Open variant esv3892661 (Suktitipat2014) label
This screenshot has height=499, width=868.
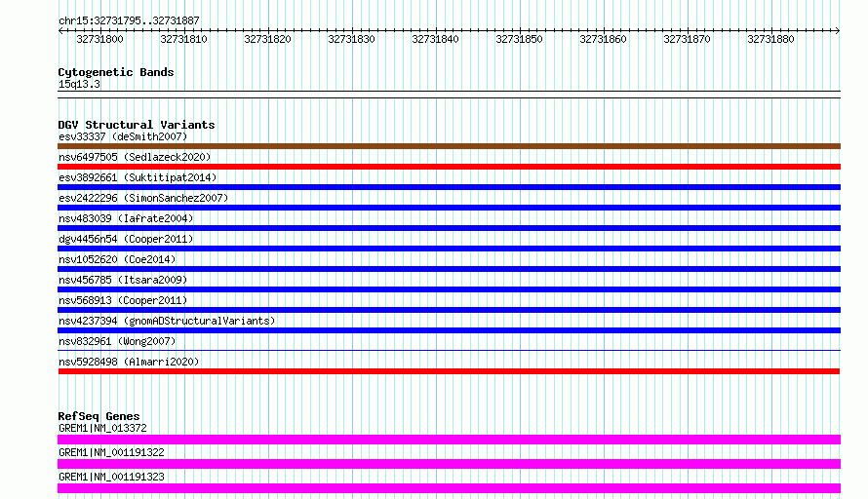point(138,177)
